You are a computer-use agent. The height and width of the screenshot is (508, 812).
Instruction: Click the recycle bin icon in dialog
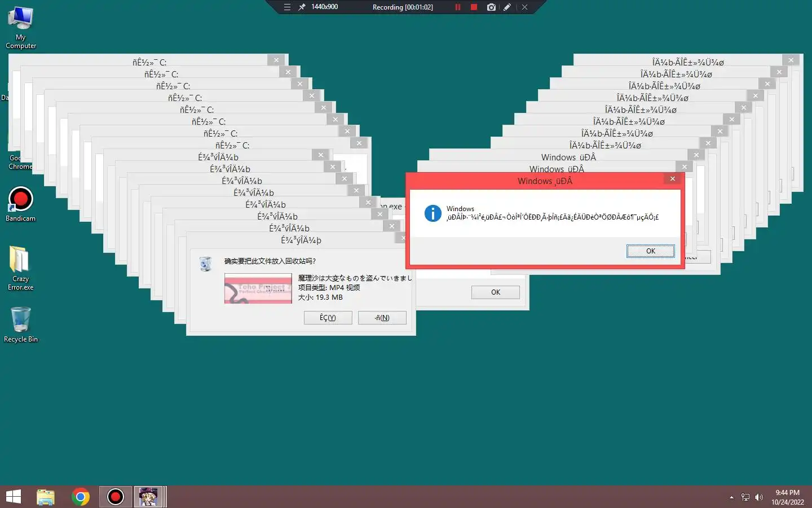coord(206,263)
